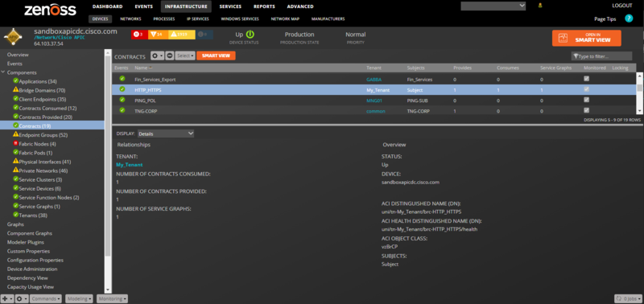Open the Commands dropdown at bottom
Image resolution: width=644 pixels, height=304 pixels.
tap(46, 299)
